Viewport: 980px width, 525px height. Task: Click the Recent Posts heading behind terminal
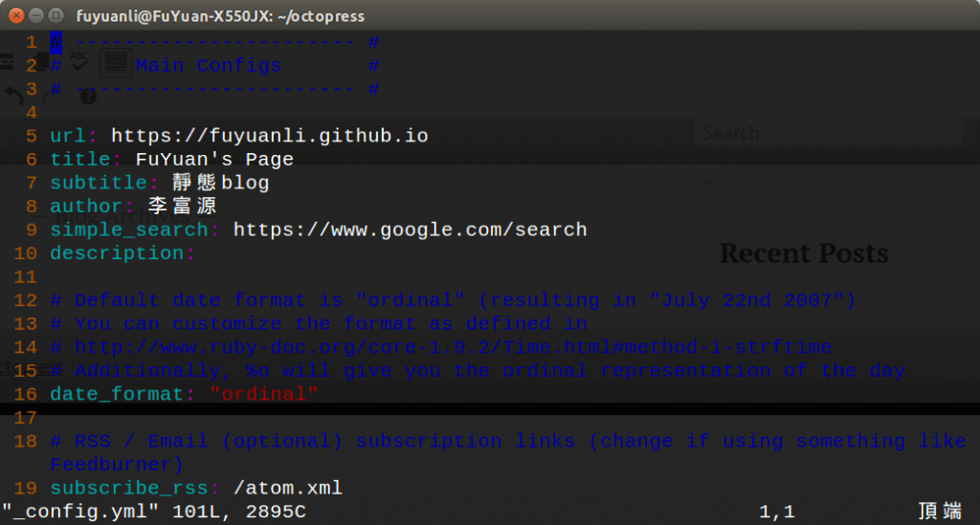click(804, 253)
